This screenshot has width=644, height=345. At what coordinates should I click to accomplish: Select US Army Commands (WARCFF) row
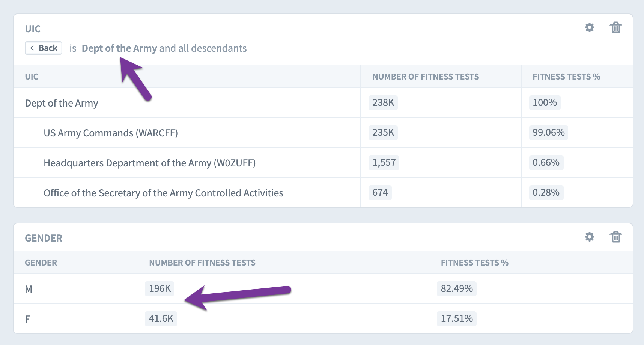[323, 132]
